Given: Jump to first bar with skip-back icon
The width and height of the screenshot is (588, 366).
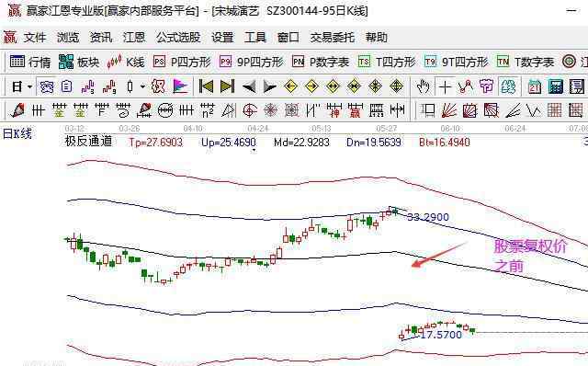Looking at the screenshot, I should pyautogui.click(x=206, y=86).
